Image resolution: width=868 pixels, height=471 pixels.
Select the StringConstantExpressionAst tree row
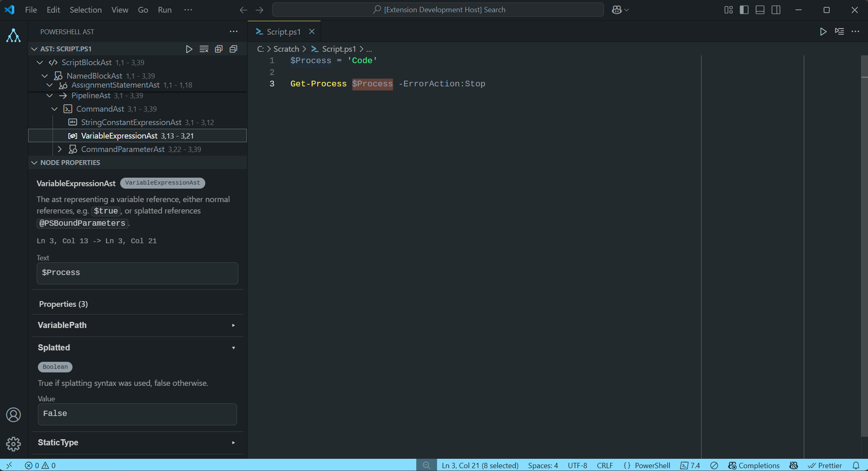point(137,122)
